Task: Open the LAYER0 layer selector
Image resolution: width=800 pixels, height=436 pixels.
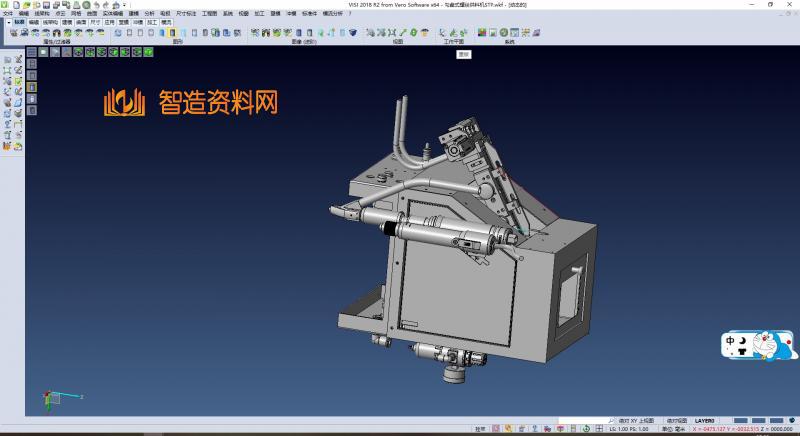Action: coord(705,421)
